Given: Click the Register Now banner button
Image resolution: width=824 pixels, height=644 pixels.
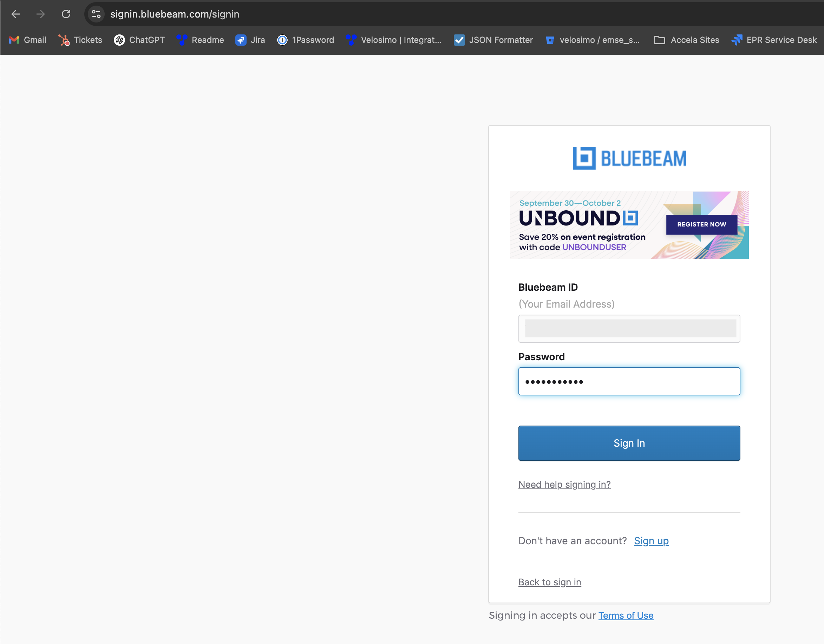Looking at the screenshot, I should coord(702,224).
